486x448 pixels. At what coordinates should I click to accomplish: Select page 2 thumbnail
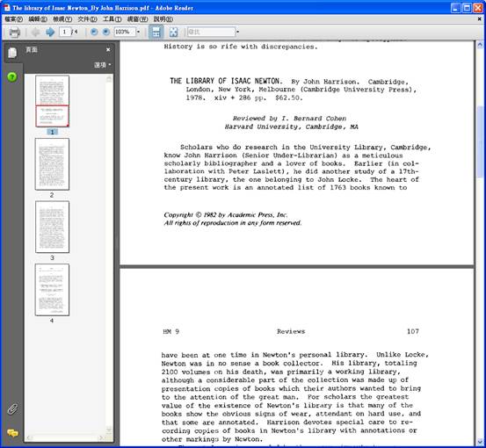coord(52,164)
